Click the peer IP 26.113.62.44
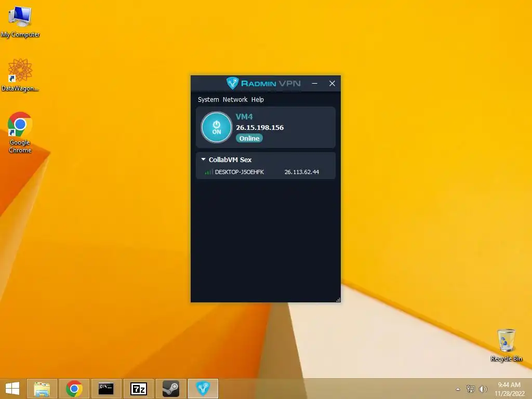Screen dimensions: 532x399 click(302, 172)
